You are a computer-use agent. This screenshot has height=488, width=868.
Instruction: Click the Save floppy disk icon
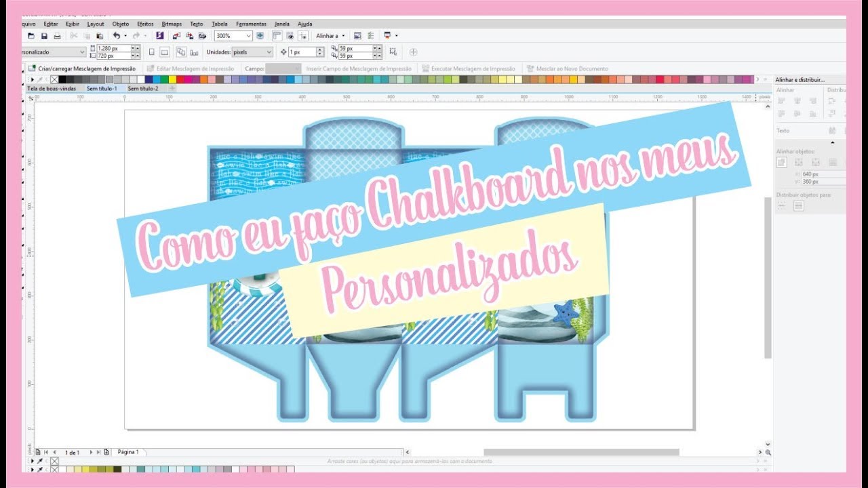[44, 36]
